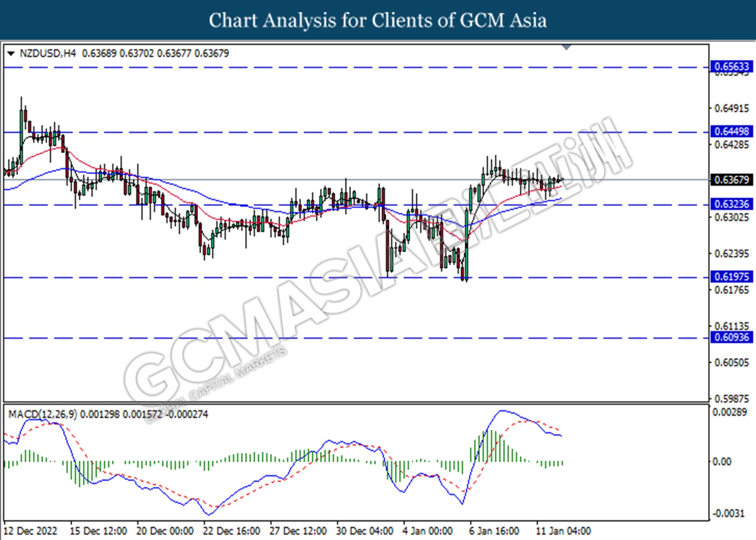Click the MACD values 0.001298 0.001572 -0.000274

tap(144, 414)
